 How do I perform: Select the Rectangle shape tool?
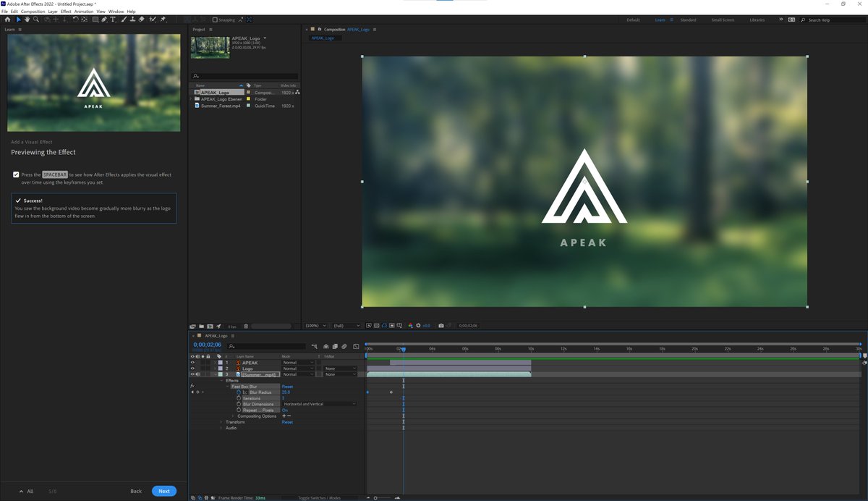[x=95, y=20]
